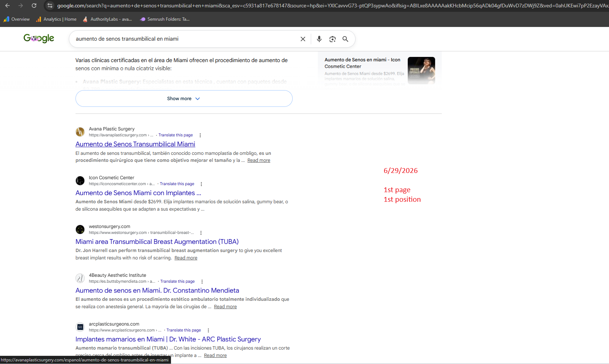609x364 pixels.
Task: Open Miami area Transumbilical Breast Augmentation (TUBA) result
Action: click(157, 242)
